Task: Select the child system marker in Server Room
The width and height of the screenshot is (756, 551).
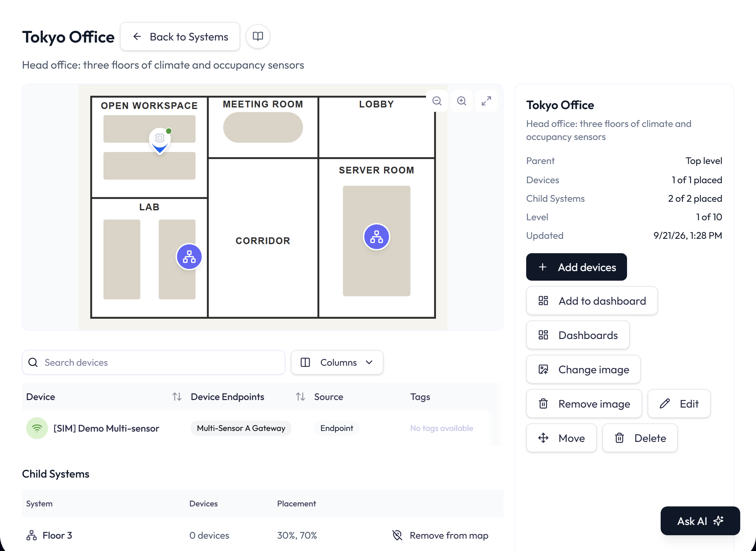Action: 377,237
